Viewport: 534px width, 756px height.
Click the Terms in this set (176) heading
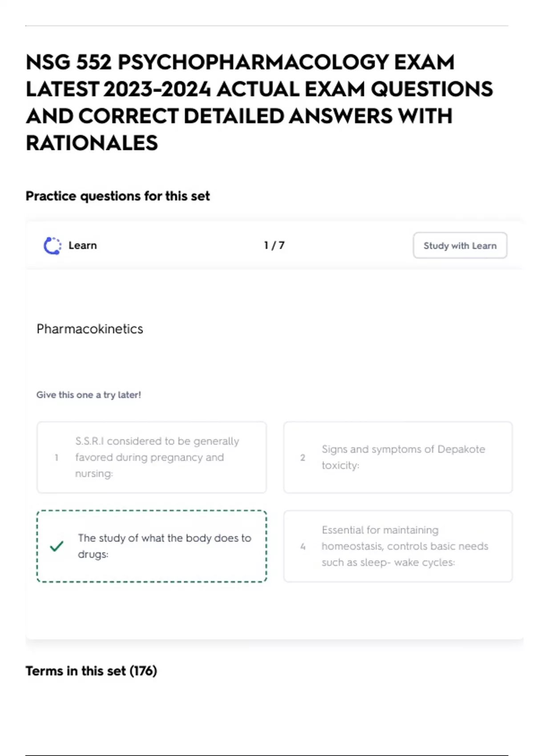click(x=91, y=671)
